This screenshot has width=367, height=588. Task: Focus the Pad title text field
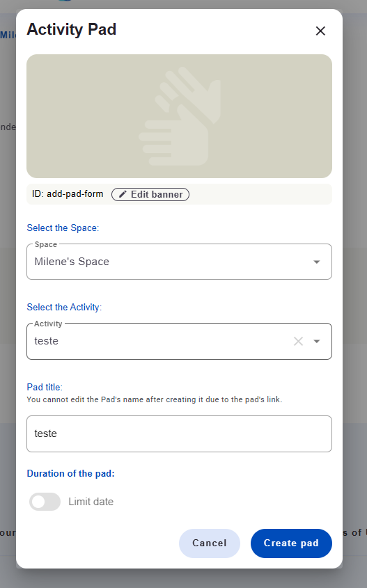(180, 434)
